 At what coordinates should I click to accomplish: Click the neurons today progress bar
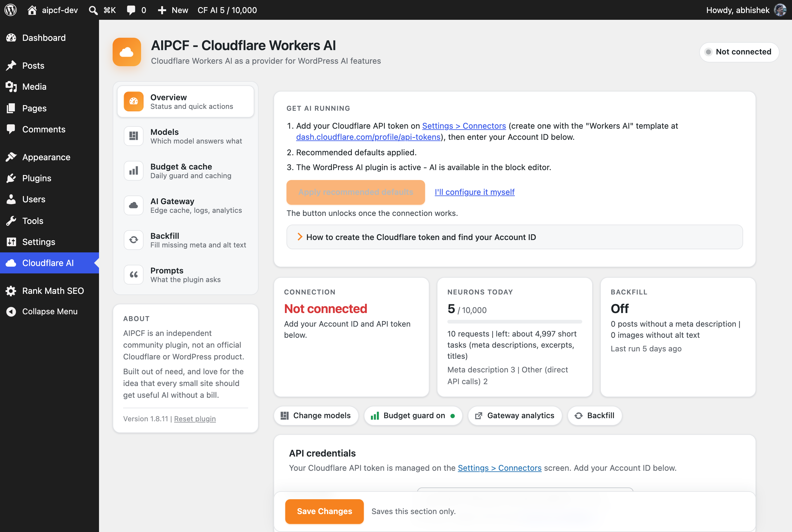pyautogui.click(x=514, y=321)
